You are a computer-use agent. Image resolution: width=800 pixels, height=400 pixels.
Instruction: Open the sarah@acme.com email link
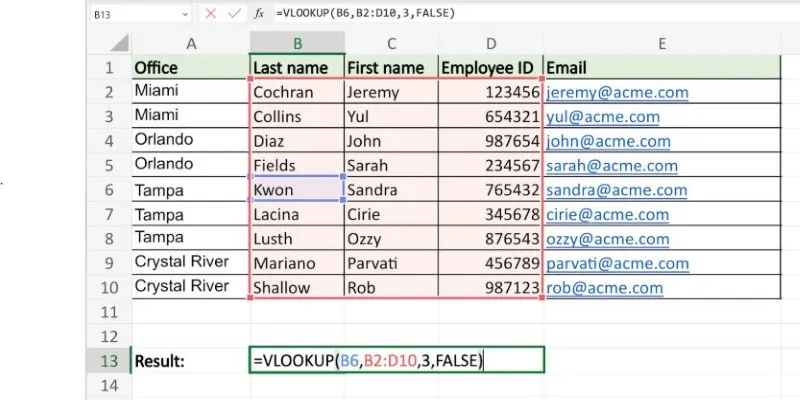pyautogui.click(x=612, y=166)
